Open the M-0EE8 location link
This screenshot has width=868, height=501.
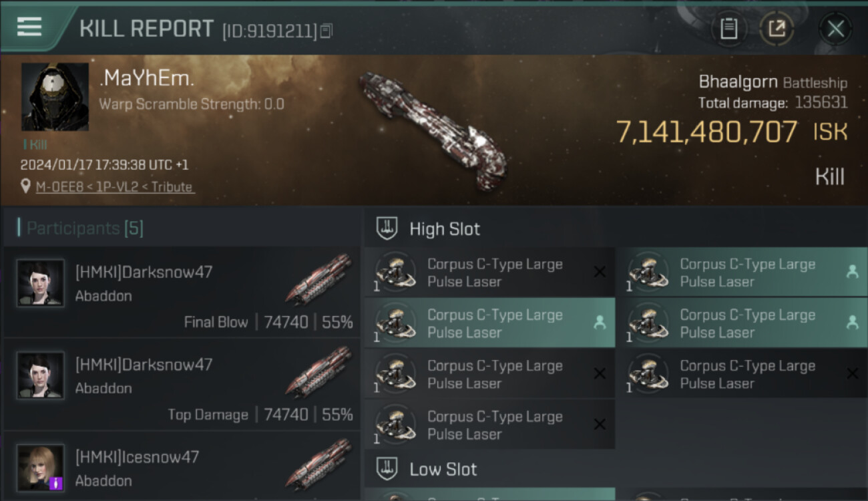coord(116,187)
